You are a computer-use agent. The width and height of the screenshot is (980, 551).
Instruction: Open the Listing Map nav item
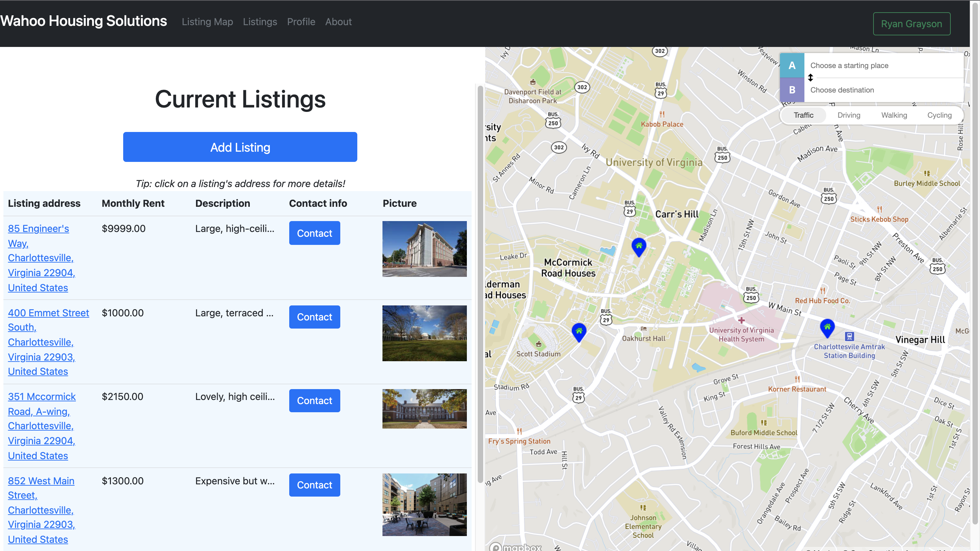click(207, 22)
